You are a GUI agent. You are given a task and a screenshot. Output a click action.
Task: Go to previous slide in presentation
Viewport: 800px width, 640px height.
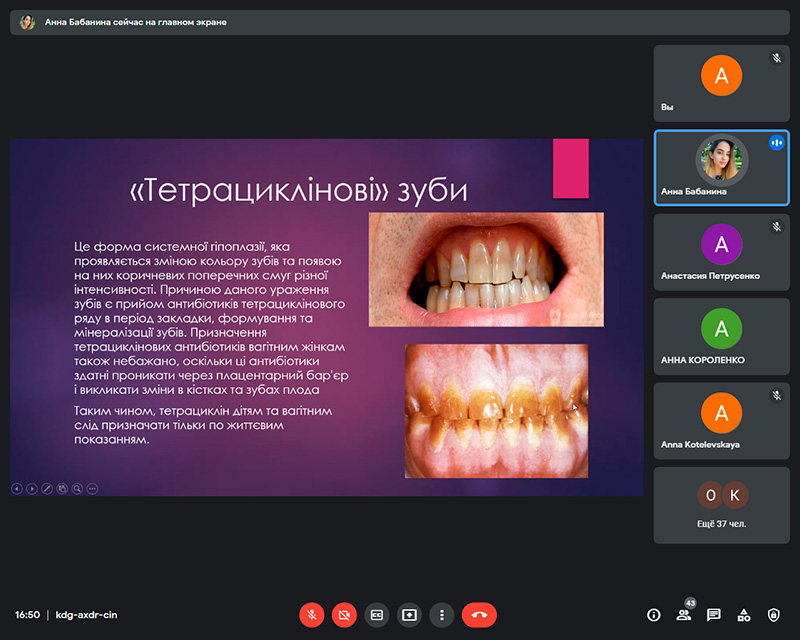pos(17,489)
